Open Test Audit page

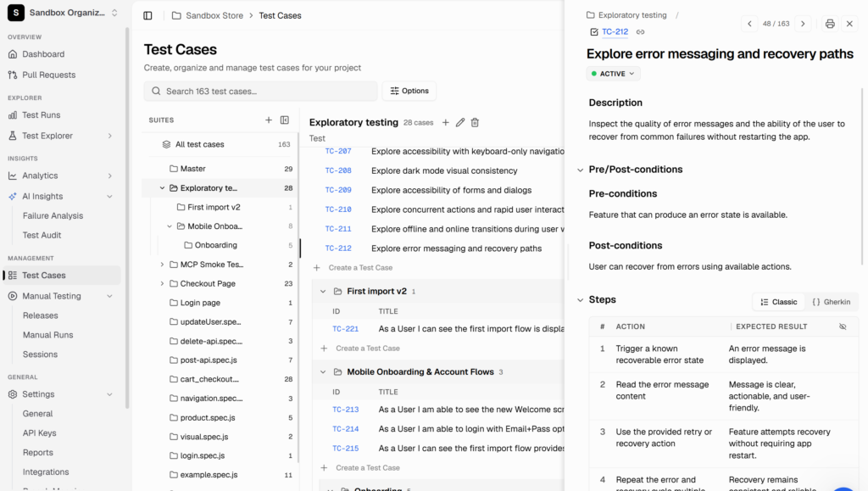point(42,235)
